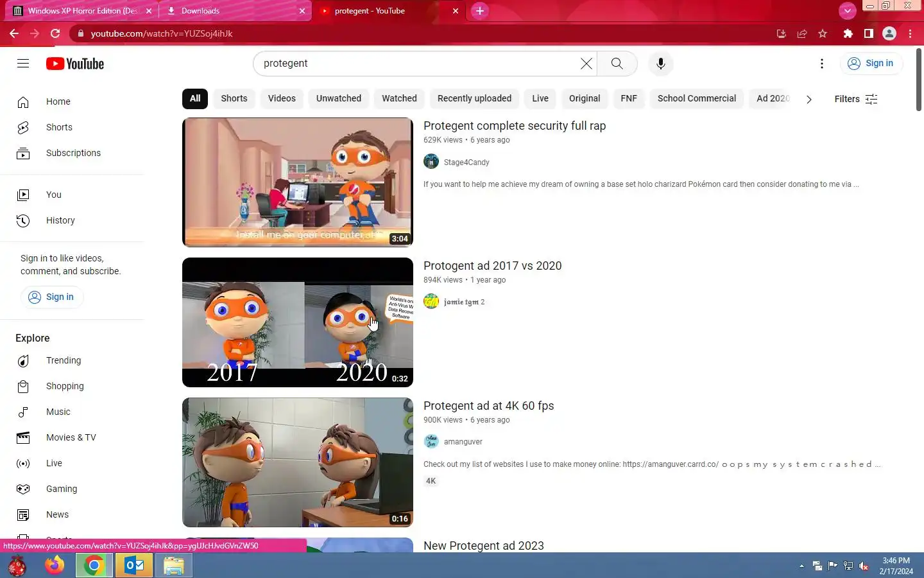Select the Videos filter chip

click(282, 98)
